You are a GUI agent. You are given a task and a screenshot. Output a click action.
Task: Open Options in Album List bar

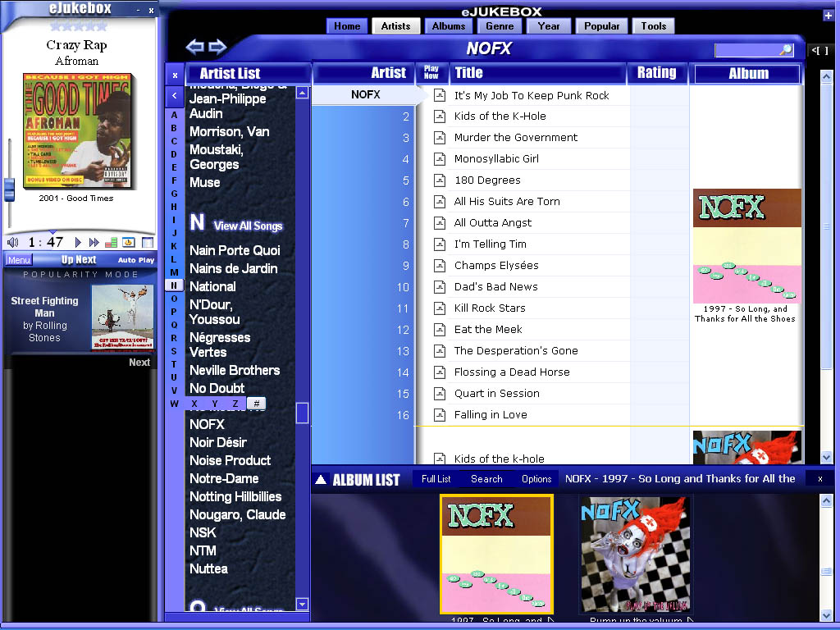[x=536, y=479]
